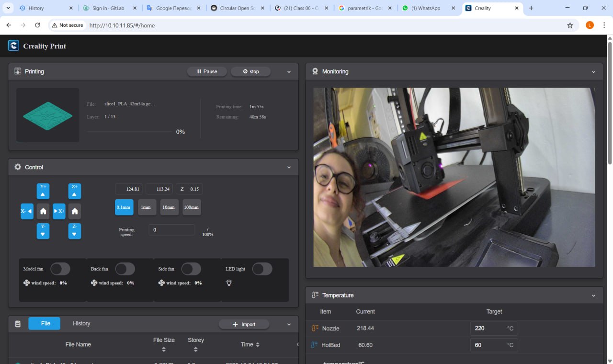
Task: Collapse the Printing panel
Action: (x=289, y=72)
